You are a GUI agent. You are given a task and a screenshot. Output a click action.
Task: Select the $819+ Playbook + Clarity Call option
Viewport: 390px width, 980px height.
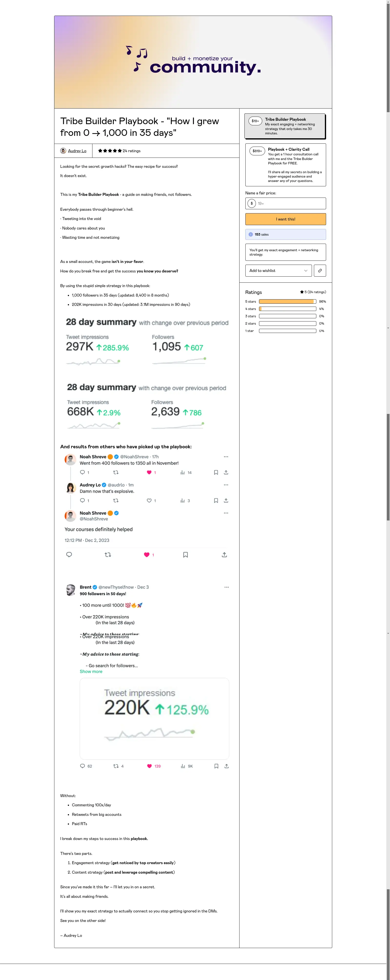285,165
